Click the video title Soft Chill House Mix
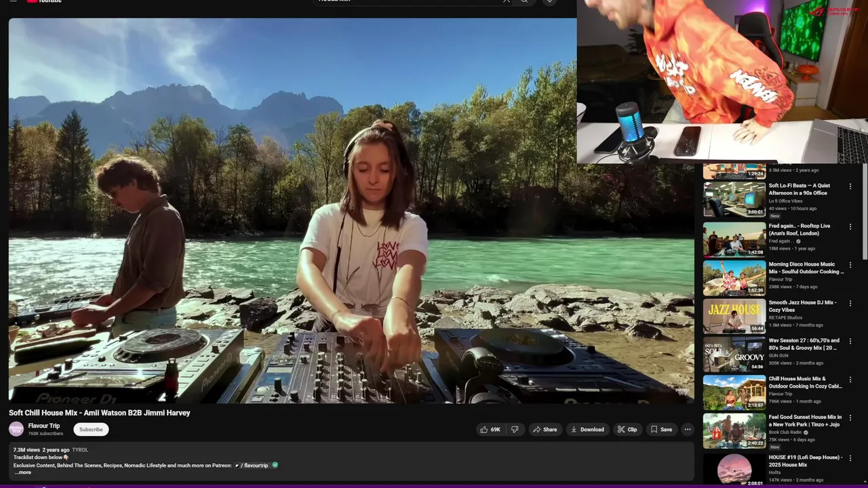Viewport: 868px width, 488px height. pyautogui.click(x=100, y=412)
